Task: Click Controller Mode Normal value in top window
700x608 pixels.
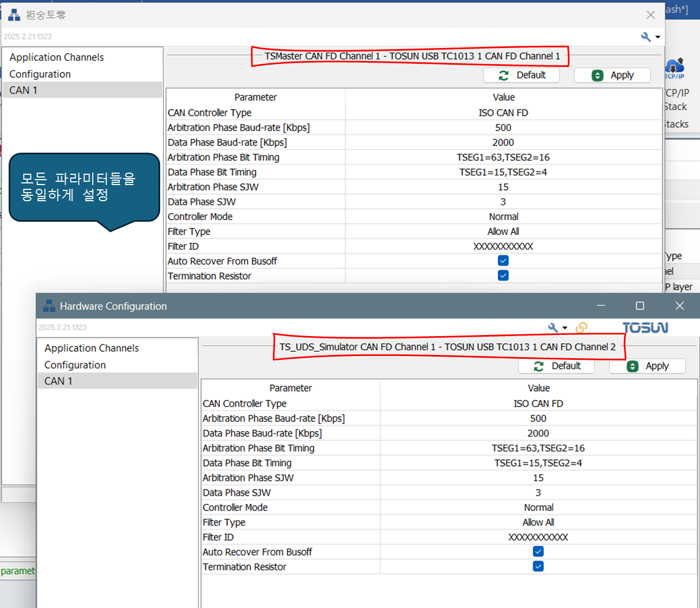Action: pyautogui.click(x=504, y=216)
